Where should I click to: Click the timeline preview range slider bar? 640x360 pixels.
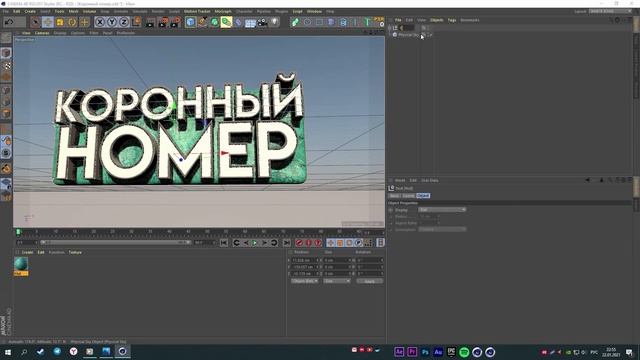116,242
